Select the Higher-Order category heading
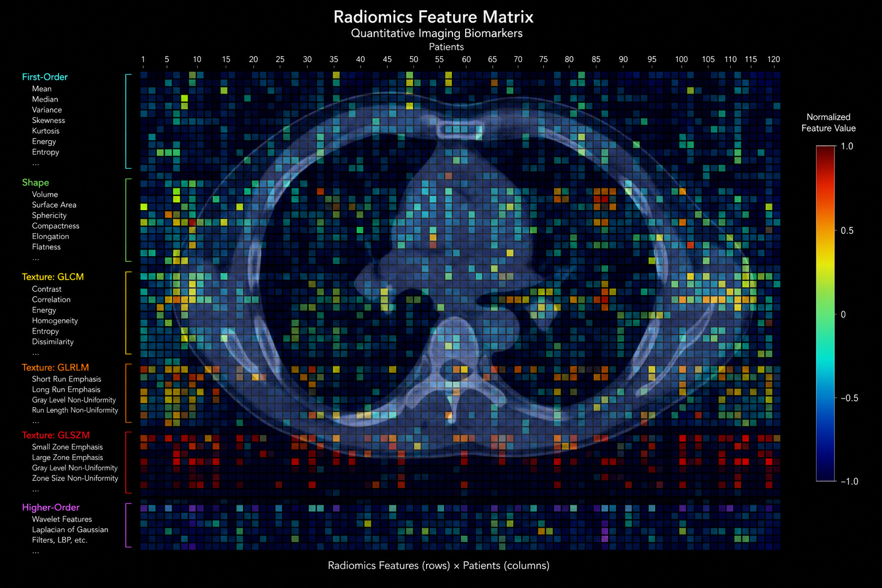 click(x=51, y=508)
